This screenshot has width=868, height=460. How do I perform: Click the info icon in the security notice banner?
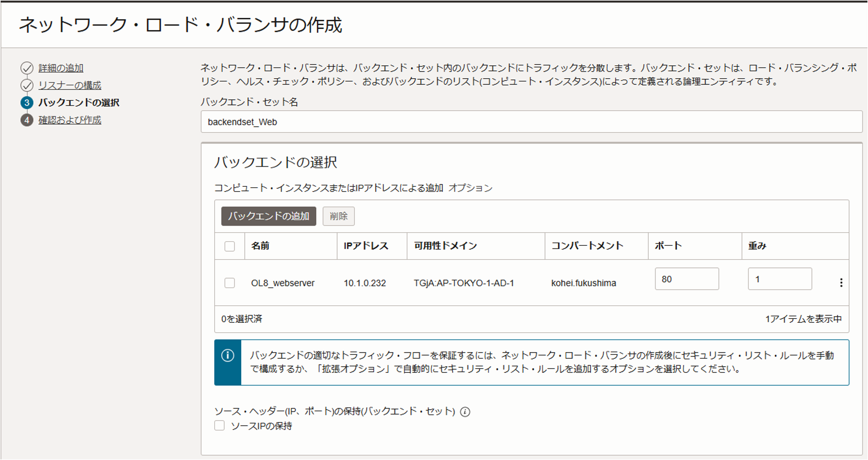[227, 355]
